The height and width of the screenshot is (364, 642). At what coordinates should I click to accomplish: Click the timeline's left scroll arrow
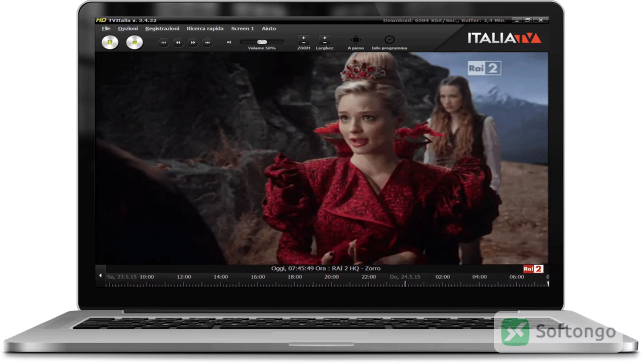pos(100,276)
